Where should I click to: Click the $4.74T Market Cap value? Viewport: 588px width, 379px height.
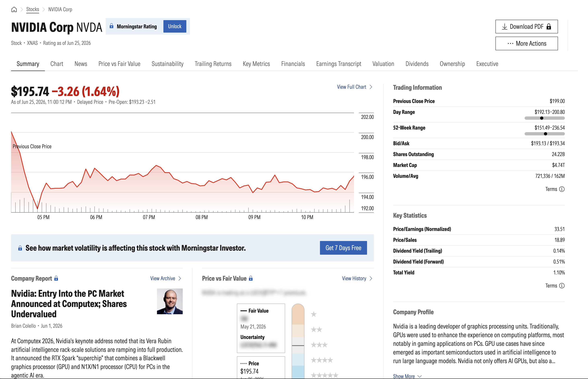click(558, 165)
